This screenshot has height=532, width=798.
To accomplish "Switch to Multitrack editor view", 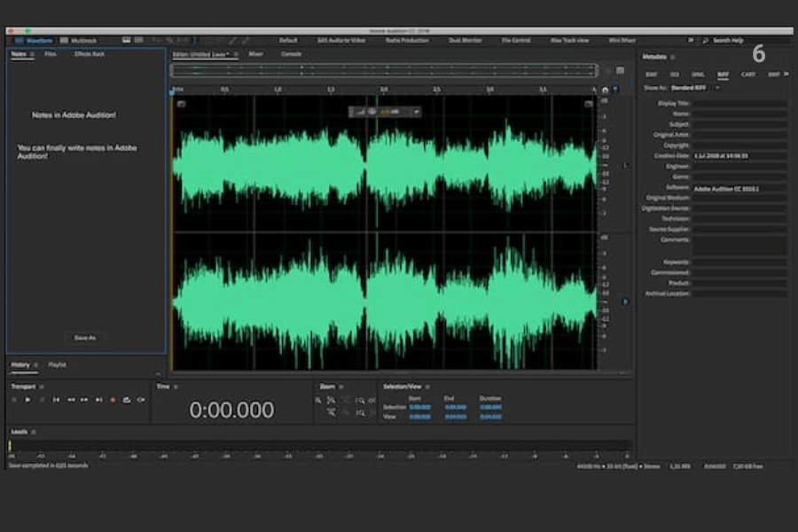I will pyautogui.click(x=79, y=40).
